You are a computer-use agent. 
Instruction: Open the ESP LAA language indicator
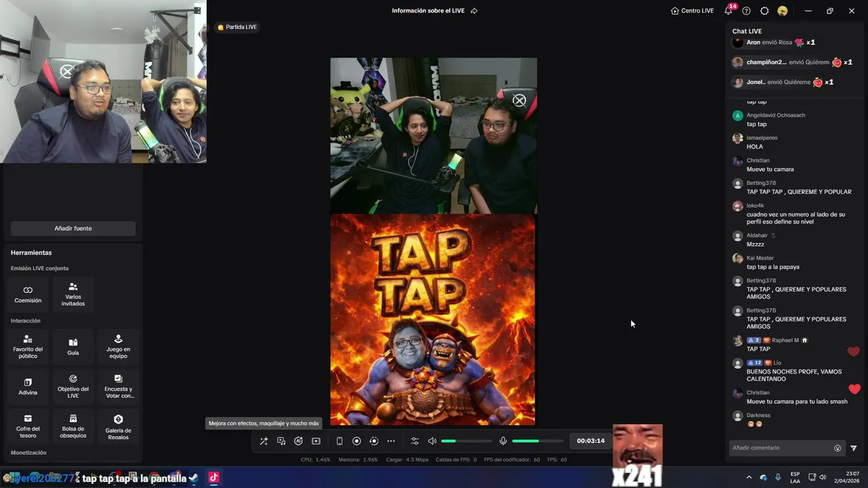coord(795,478)
